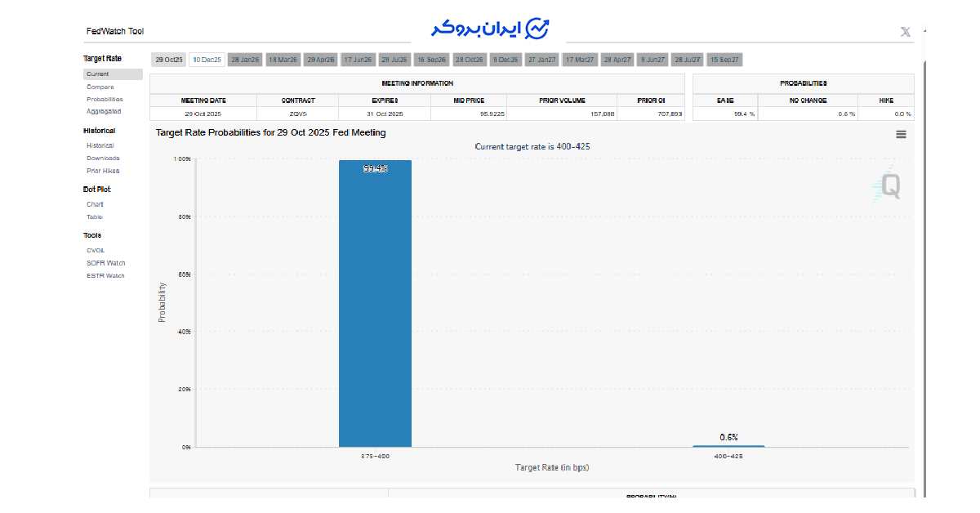This screenshot has height=513, width=980.
Task: Click the 375-400 blue probability bar
Action: pyautogui.click(x=375, y=303)
